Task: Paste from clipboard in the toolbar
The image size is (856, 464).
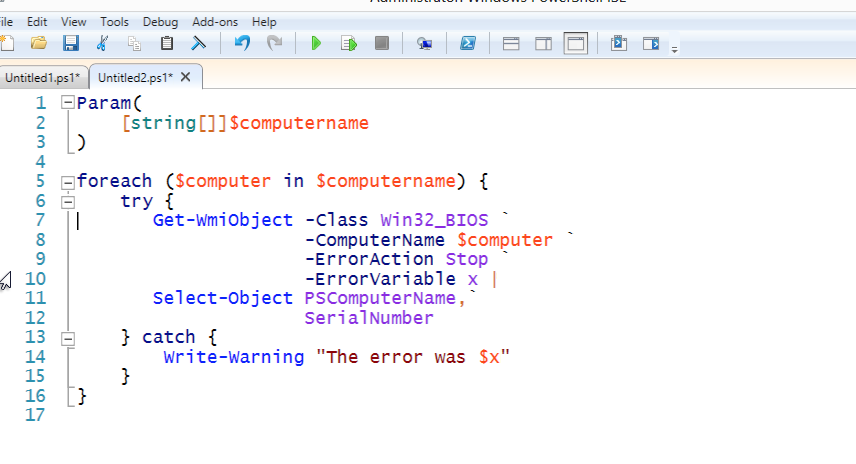Action: [167, 43]
